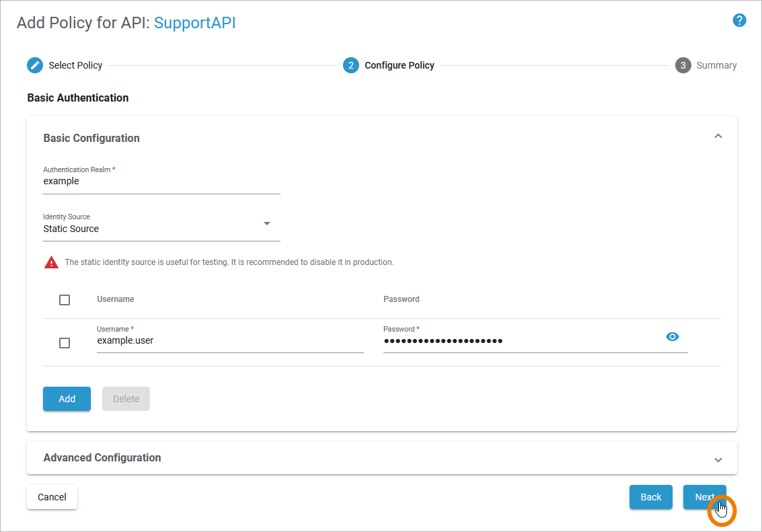Screen dimensions: 762x532
Task: Click the help question mark icon
Action: pyautogui.click(x=739, y=20)
